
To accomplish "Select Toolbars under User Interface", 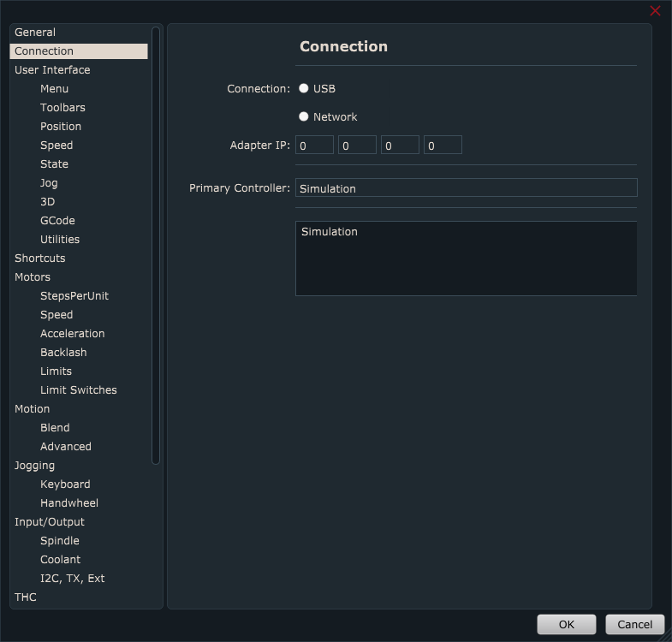I will click(62, 108).
